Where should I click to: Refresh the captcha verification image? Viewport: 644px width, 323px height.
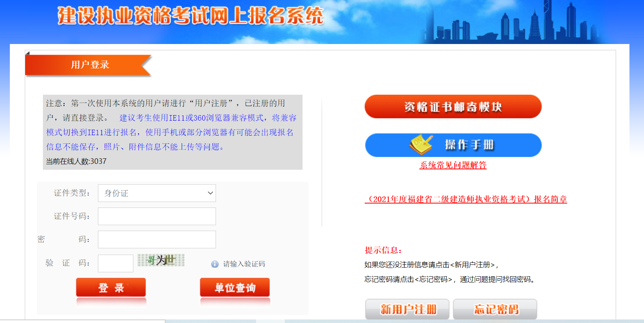(161, 260)
